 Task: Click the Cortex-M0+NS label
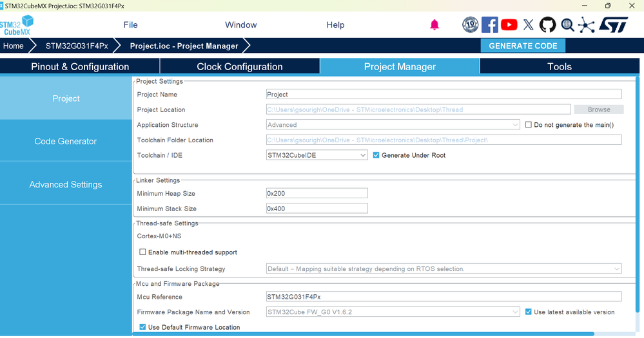click(x=159, y=236)
